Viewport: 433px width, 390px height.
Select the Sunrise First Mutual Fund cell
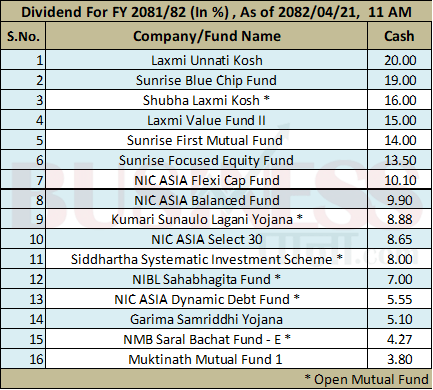tap(207, 140)
